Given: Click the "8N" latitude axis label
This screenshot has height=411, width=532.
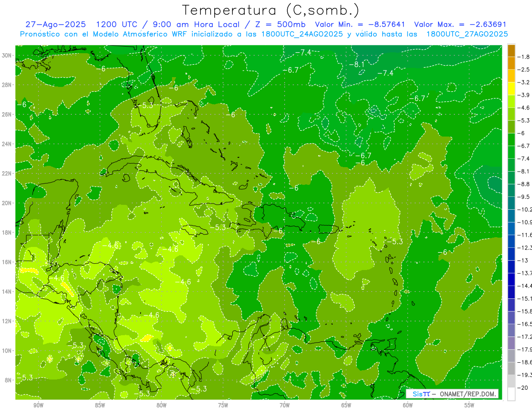Looking at the screenshot, I should (9, 380).
